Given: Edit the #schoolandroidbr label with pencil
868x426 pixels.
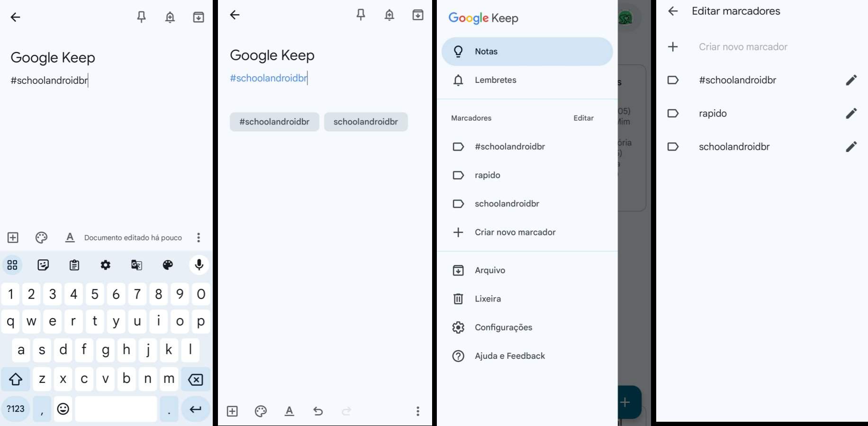Looking at the screenshot, I should point(851,80).
